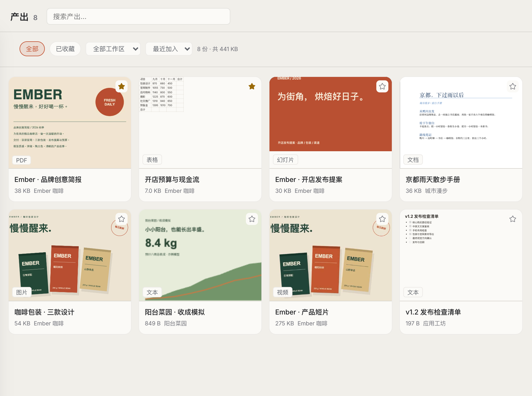Click the title 咖啡包装 · 三款设计

(x=45, y=312)
